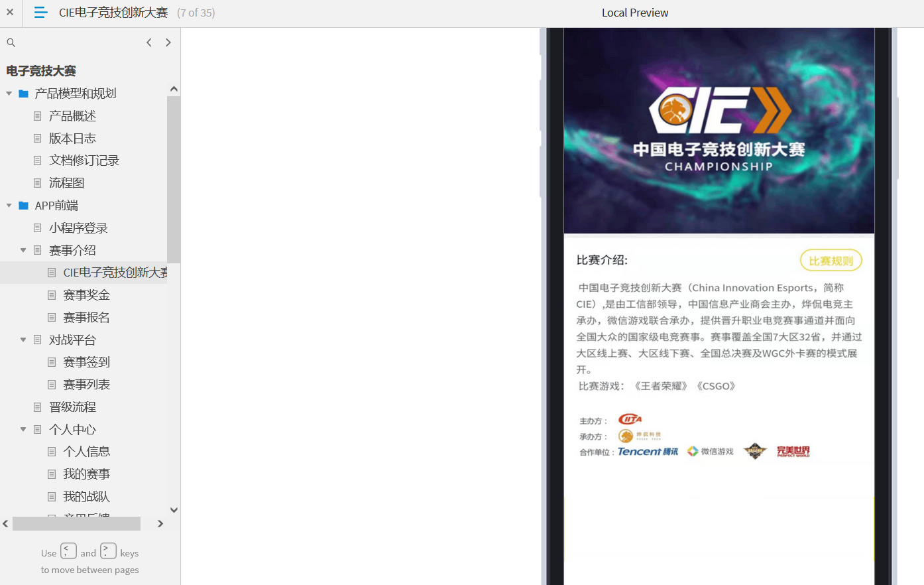Click the APP前端 folder icon
This screenshot has height=585, width=924.
click(24, 206)
